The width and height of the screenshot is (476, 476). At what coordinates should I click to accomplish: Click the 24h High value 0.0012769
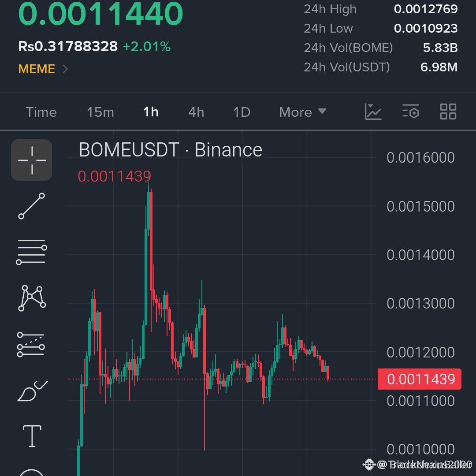coord(426,9)
